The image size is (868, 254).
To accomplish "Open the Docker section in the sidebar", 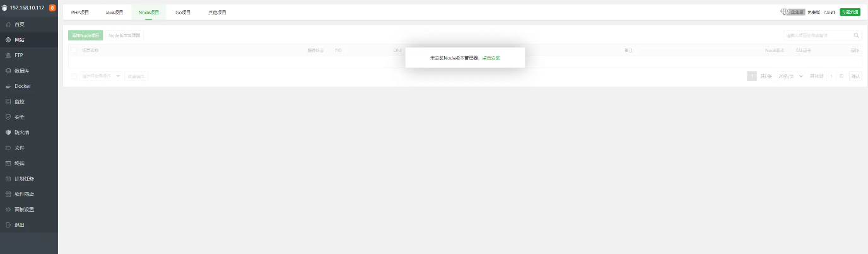I will point(22,86).
